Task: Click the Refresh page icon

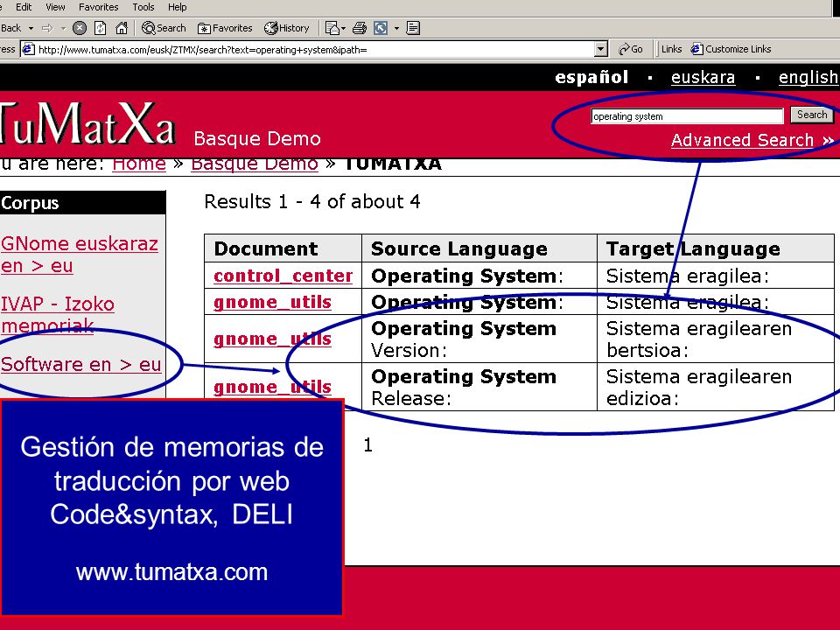Action: (100, 28)
